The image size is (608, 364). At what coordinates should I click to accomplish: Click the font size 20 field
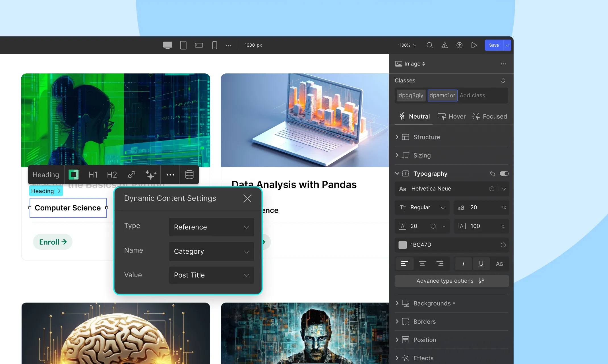pos(481,208)
